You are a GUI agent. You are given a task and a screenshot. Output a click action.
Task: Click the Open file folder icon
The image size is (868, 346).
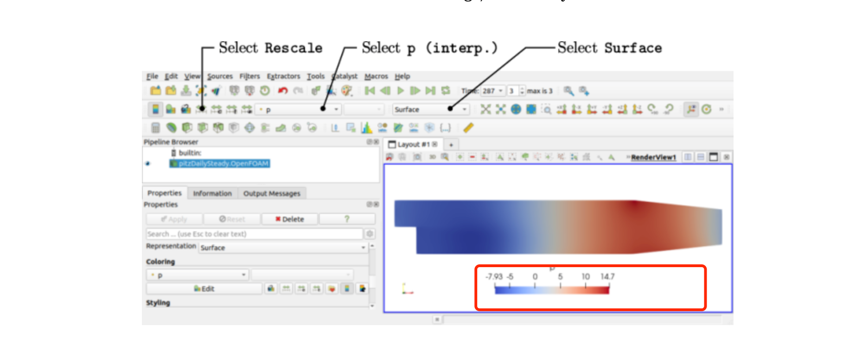coord(156,91)
